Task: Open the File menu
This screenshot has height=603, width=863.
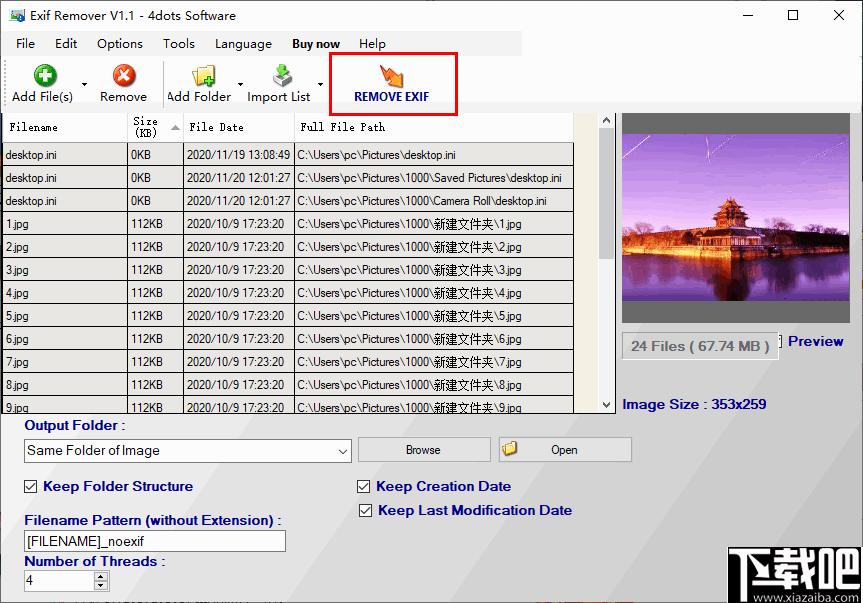Action: click(25, 43)
